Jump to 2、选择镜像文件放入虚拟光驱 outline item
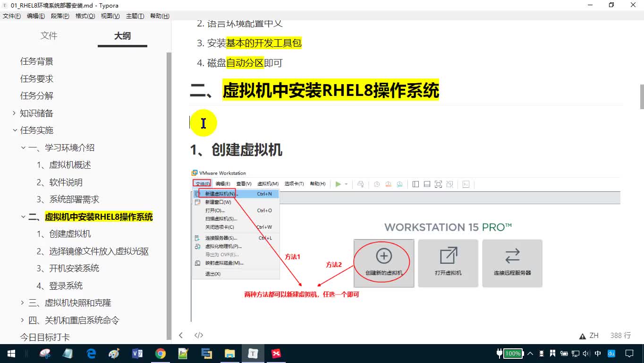 point(93,251)
